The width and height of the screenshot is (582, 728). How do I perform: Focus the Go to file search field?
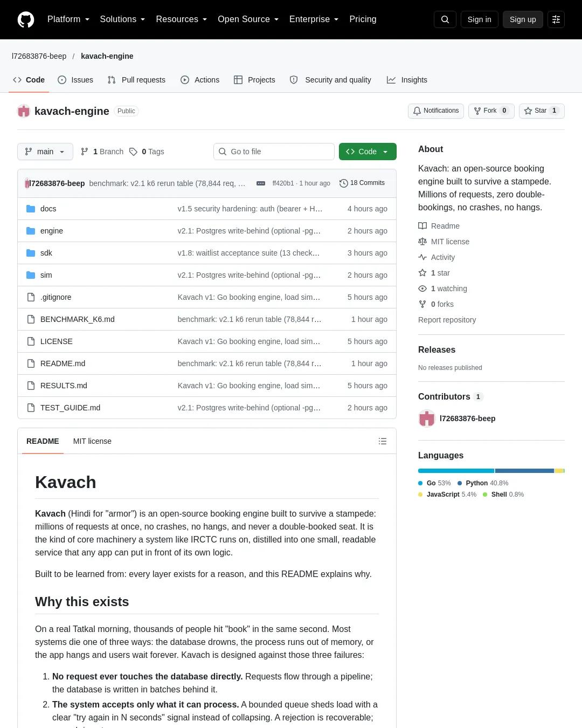coord(274,152)
